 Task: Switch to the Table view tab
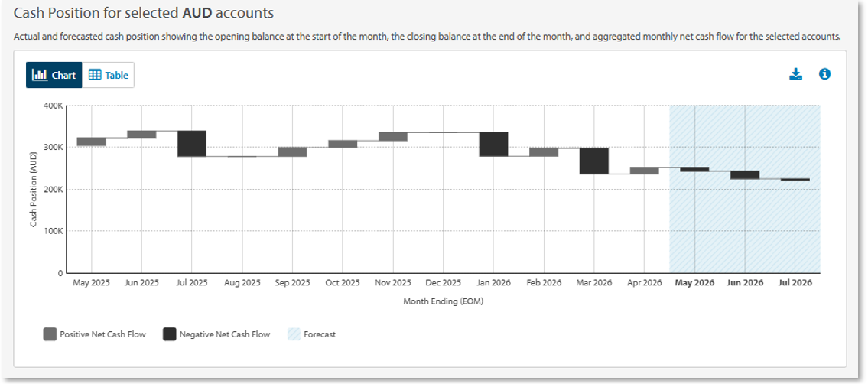click(108, 75)
